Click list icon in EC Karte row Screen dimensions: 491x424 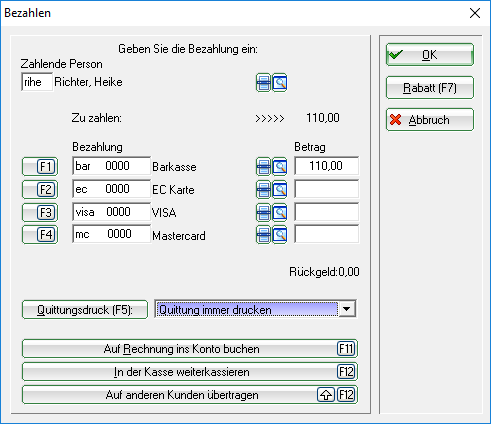[263, 189]
